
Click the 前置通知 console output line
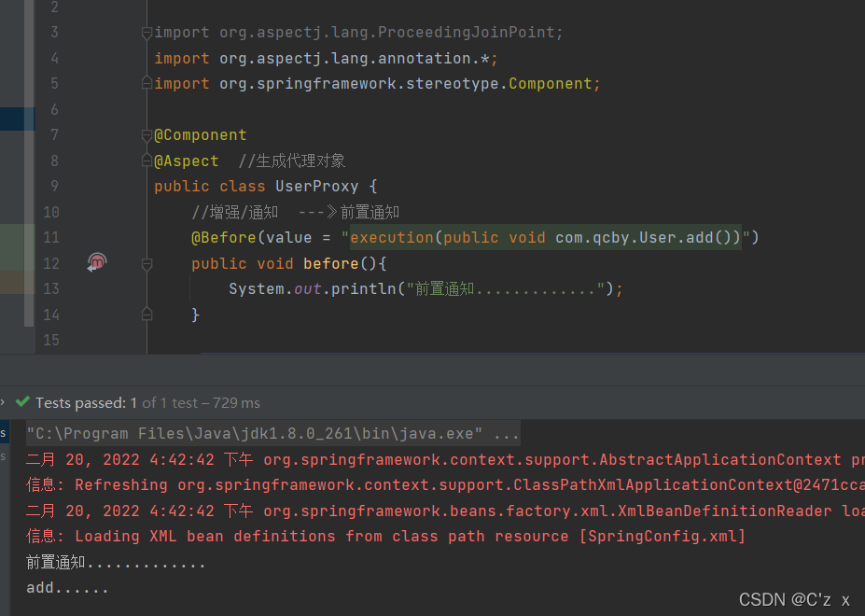(116, 563)
